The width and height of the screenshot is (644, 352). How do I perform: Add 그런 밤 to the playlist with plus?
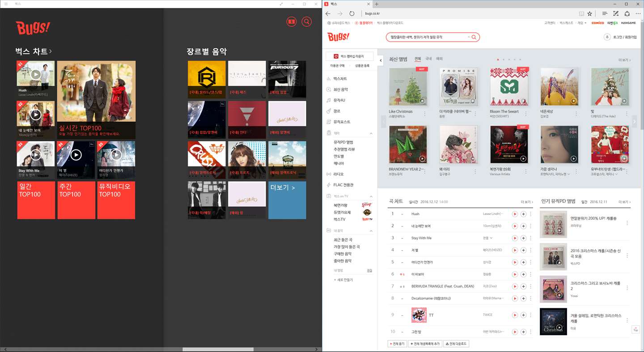523,332
